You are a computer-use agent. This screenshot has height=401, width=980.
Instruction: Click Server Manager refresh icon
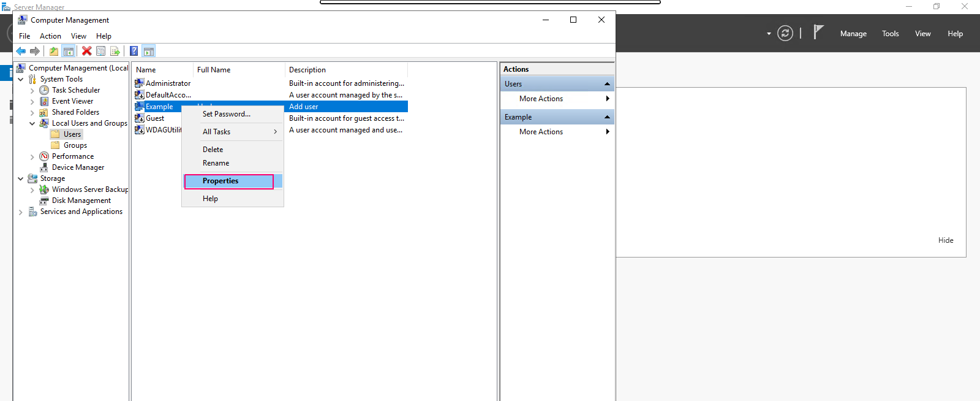pos(785,33)
